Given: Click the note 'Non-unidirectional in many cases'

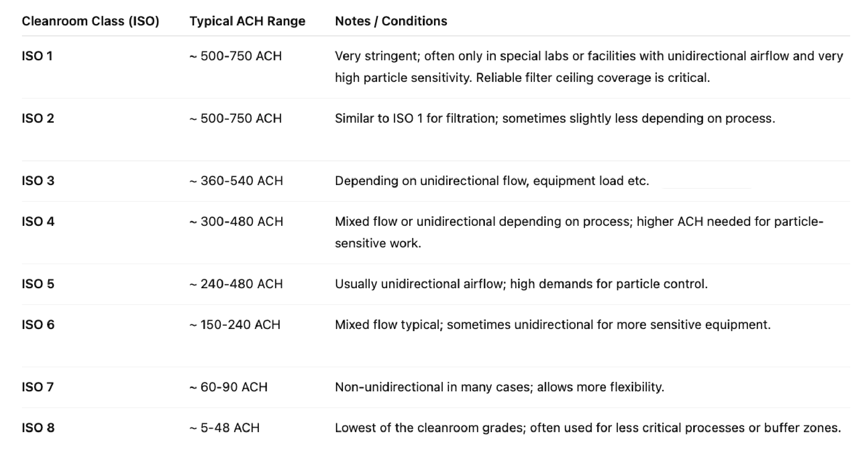Looking at the screenshot, I should point(499,387).
